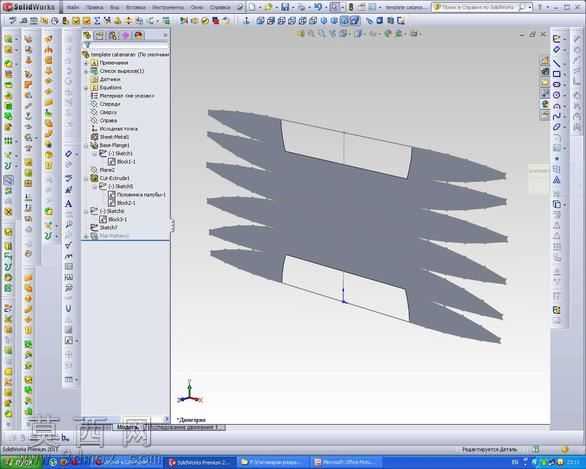Image resolution: width=586 pixels, height=469 pixels.
Task: Open the Файл menu
Action: pyautogui.click(x=73, y=7)
